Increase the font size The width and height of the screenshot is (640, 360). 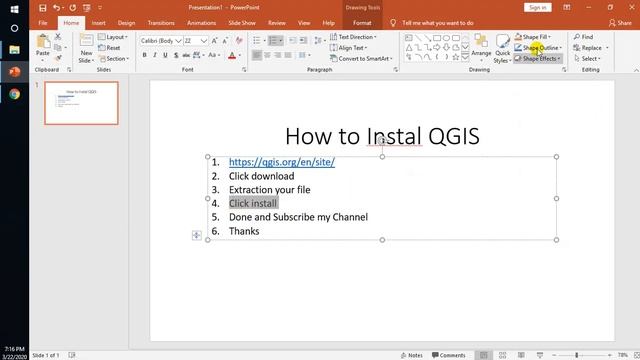tap(214, 41)
